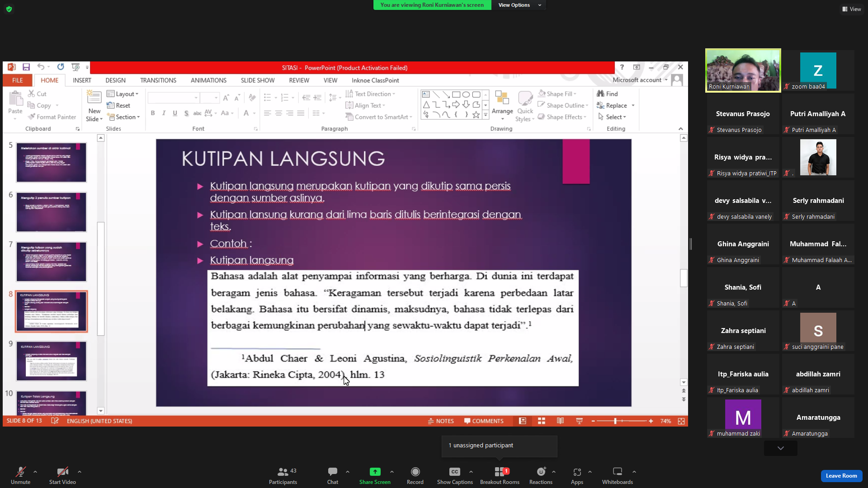
Task: Click the Justify alignment icon
Action: pyautogui.click(x=301, y=113)
